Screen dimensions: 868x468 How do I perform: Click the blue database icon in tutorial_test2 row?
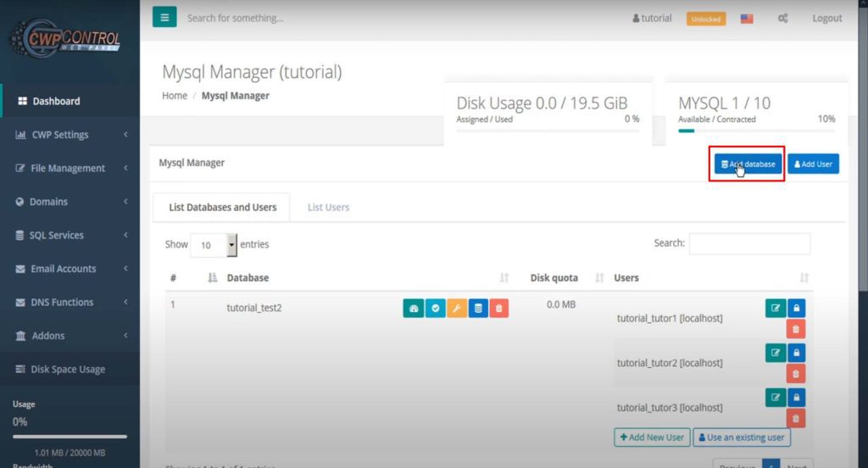pos(478,309)
